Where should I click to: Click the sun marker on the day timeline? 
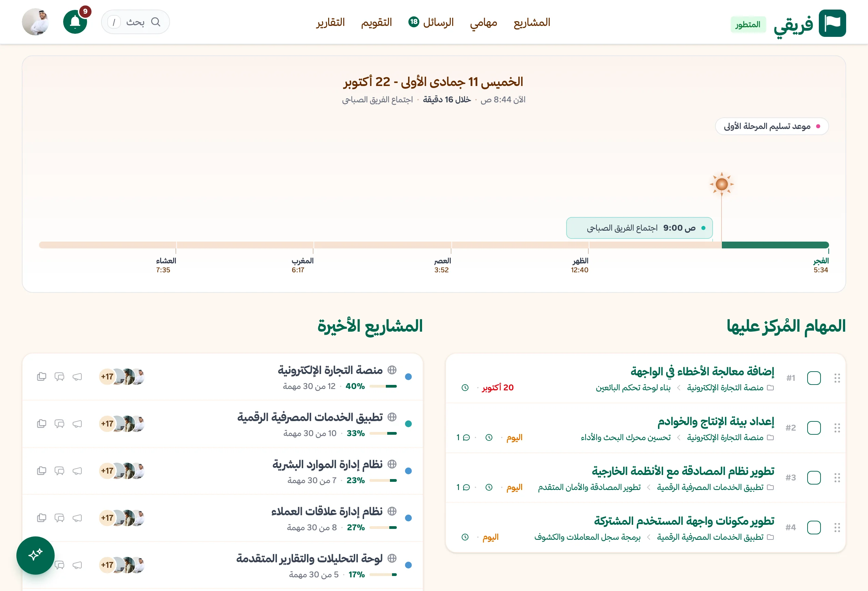722,184
